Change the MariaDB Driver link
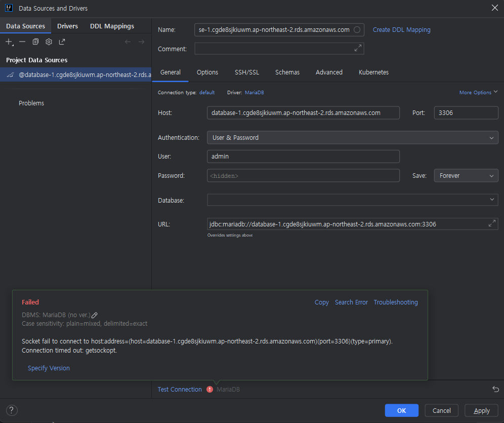 click(x=254, y=92)
